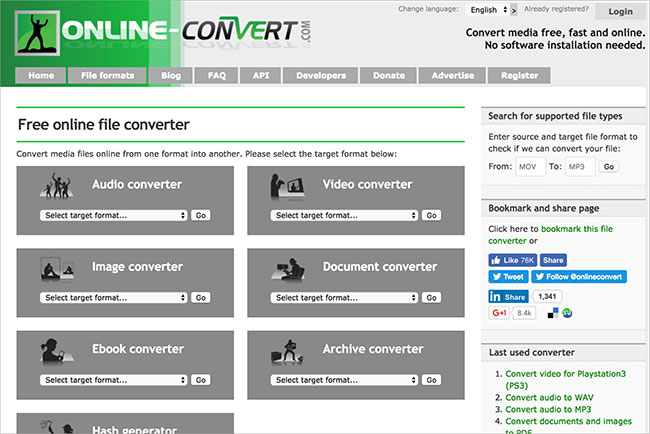Click Go next to Ebook converter dropdown

(x=201, y=380)
